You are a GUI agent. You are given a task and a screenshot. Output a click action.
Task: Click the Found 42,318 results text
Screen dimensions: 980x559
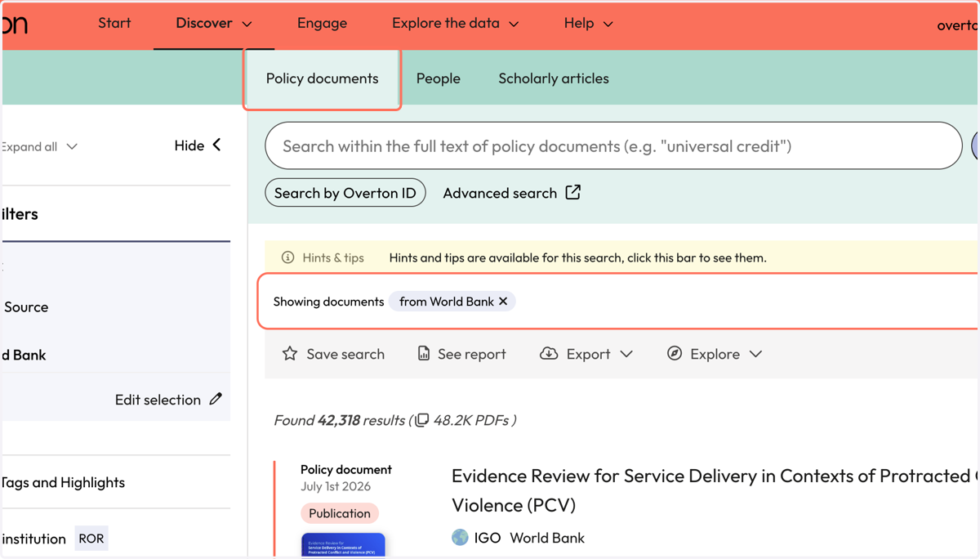tap(339, 420)
